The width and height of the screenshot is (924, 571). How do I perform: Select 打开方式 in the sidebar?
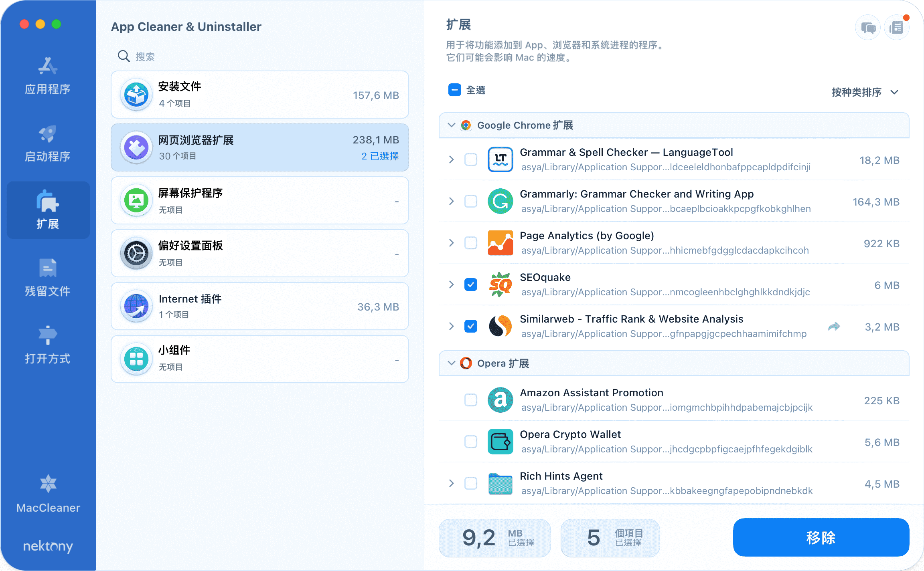tap(47, 345)
